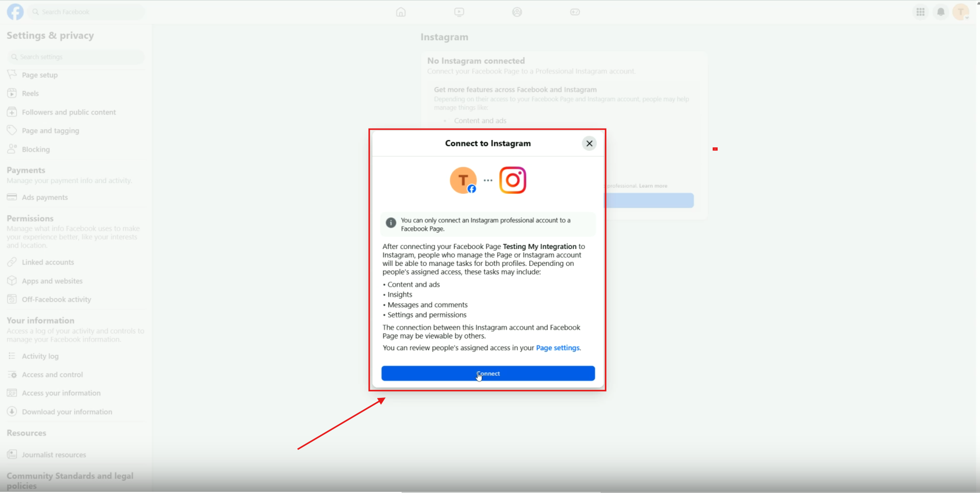Open the profile avatar account menu
Screen dimensions: 980x493
point(961,12)
